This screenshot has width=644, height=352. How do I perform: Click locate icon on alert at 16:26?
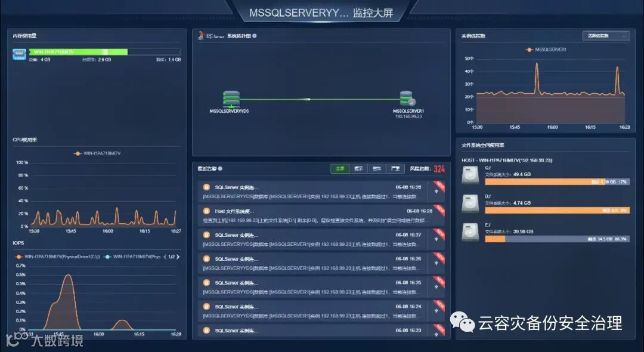(x=436, y=263)
